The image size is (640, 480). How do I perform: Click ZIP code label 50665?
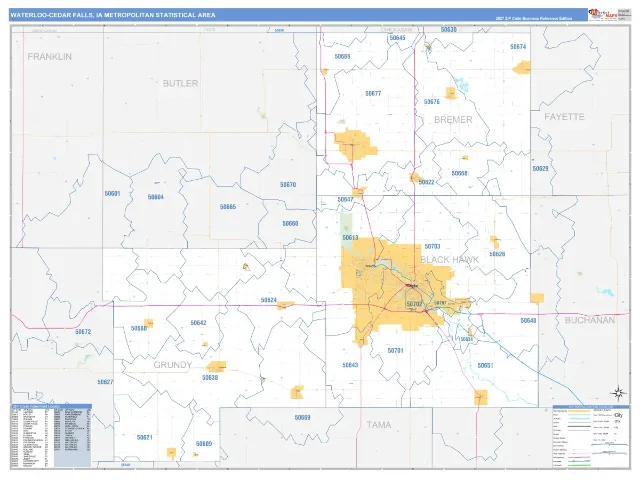click(228, 207)
